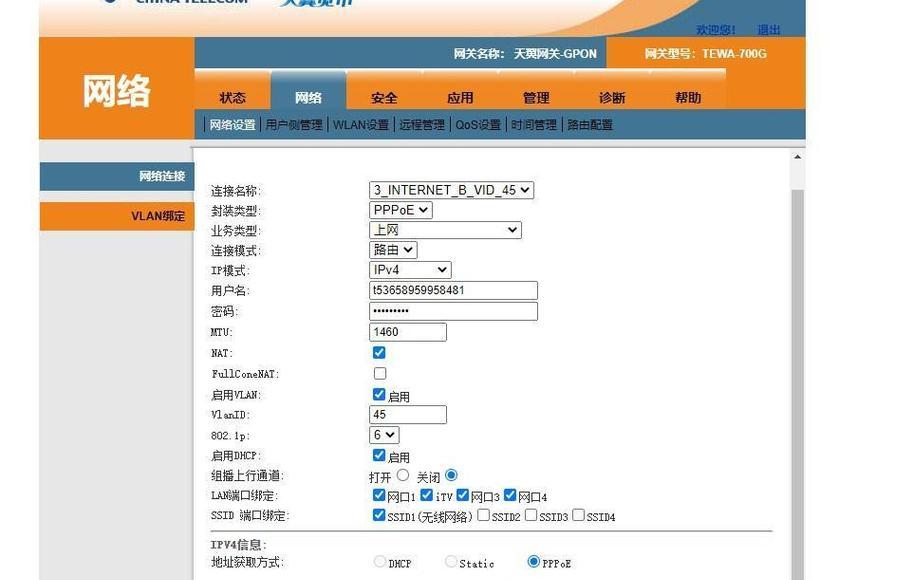Go to 远程管理 submenu

click(422, 125)
